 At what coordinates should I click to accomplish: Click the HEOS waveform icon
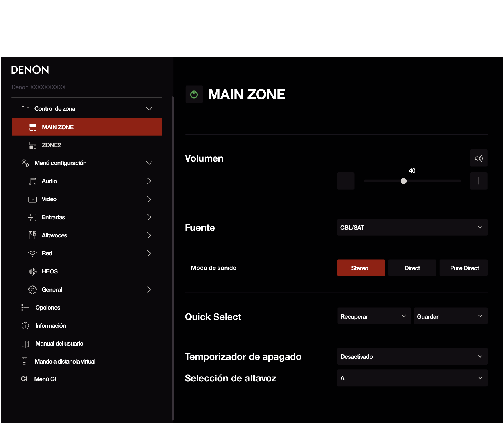click(x=33, y=271)
